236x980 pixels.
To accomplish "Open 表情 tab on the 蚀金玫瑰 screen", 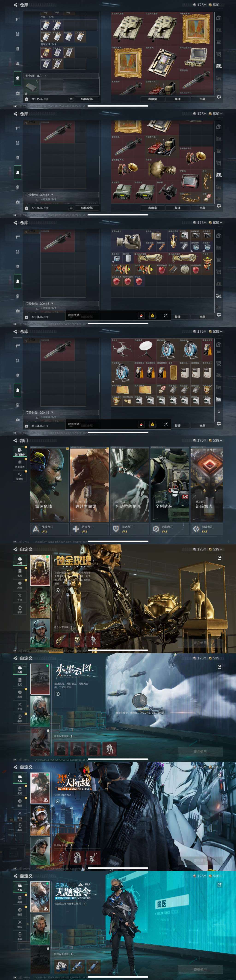I will tap(20, 585).
